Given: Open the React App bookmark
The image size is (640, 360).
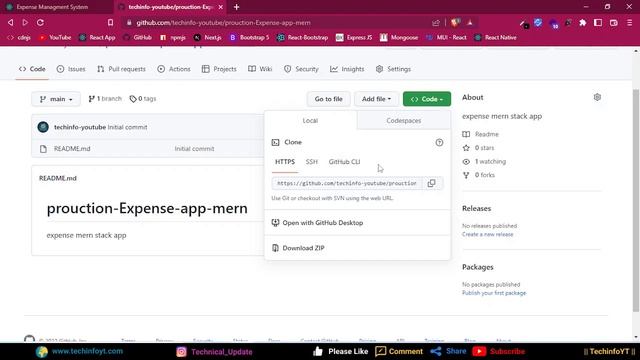Looking at the screenshot, I should (x=97, y=38).
